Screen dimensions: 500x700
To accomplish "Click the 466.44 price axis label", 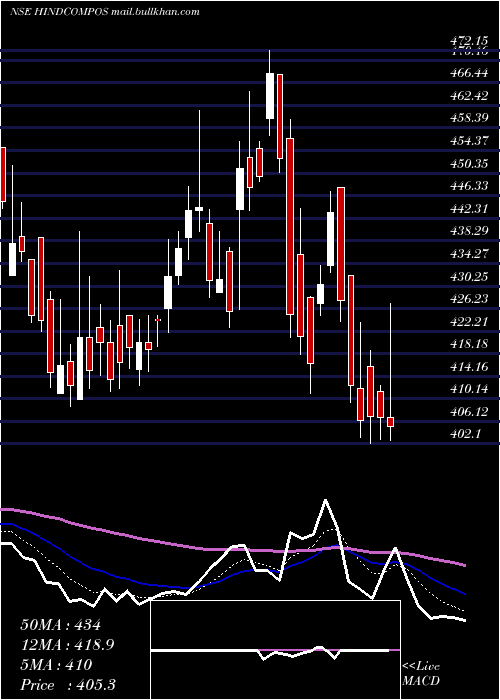I will coord(469,73).
